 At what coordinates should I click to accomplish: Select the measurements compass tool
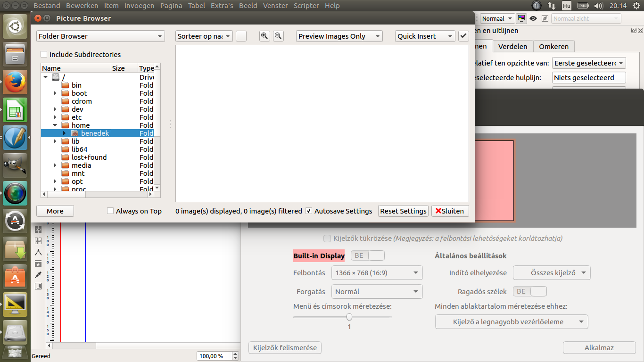pyautogui.click(x=38, y=252)
